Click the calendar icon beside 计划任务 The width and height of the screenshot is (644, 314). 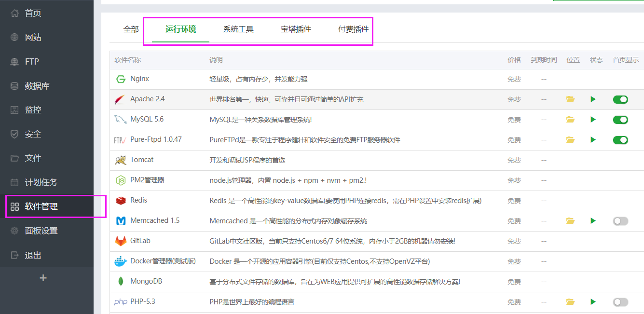pyautogui.click(x=15, y=182)
